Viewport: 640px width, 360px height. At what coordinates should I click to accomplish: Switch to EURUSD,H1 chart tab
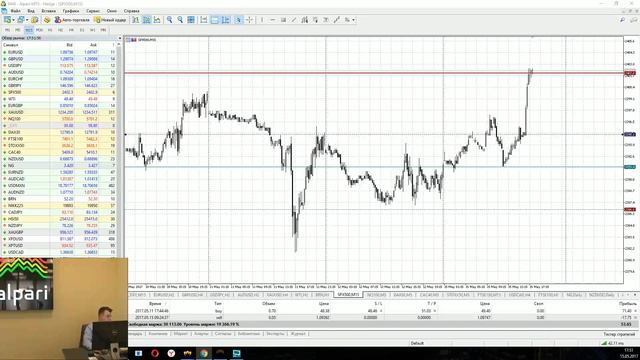(x=164, y=295)
